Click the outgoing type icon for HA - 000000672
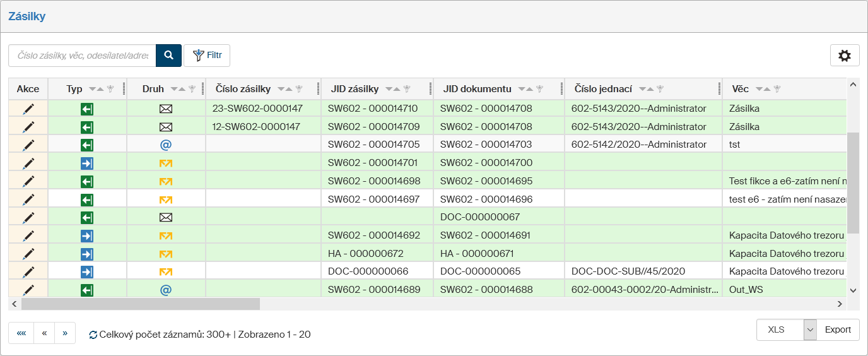Screen dimensions: 868x356 pyautogui.click(x=87, y=254)
